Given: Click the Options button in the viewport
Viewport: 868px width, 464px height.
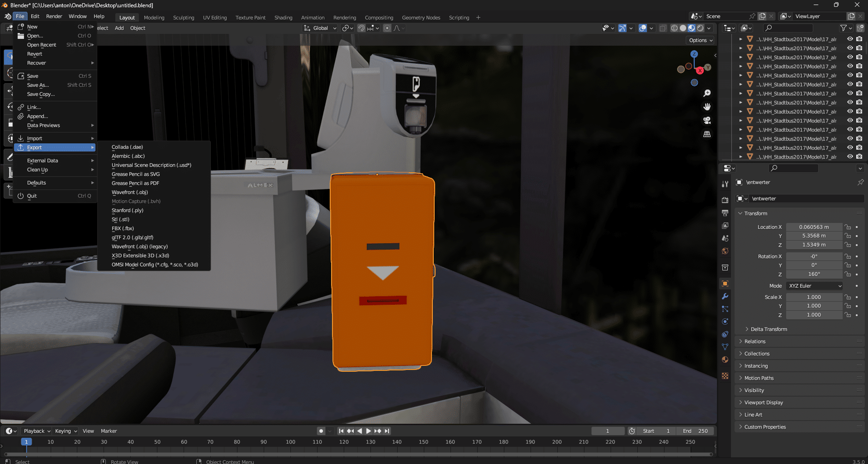Looking at the screenshot, I should (701, 40).
